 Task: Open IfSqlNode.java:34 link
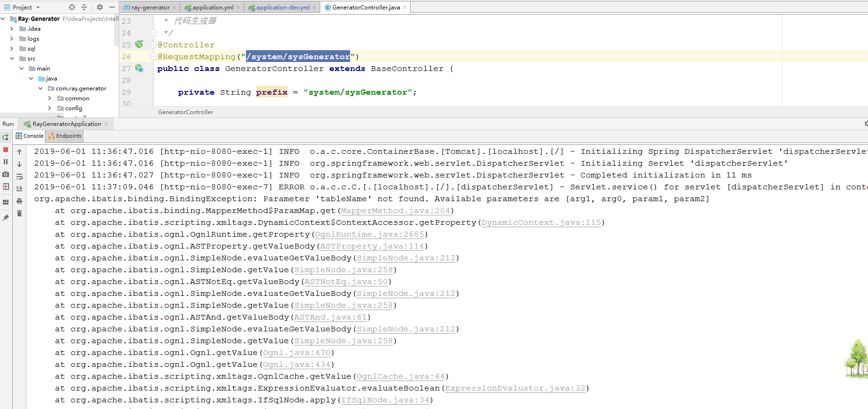(385, 400)
